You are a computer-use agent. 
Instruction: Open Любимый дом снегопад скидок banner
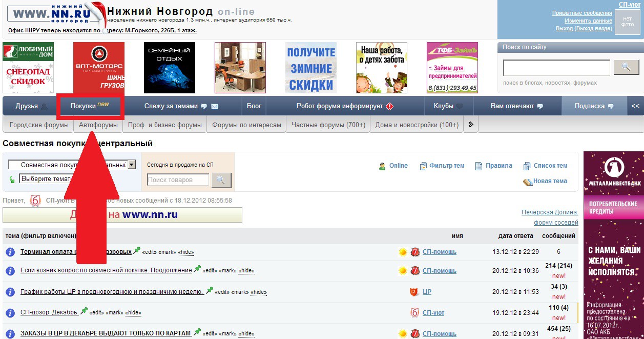click(x=28, y=68)
